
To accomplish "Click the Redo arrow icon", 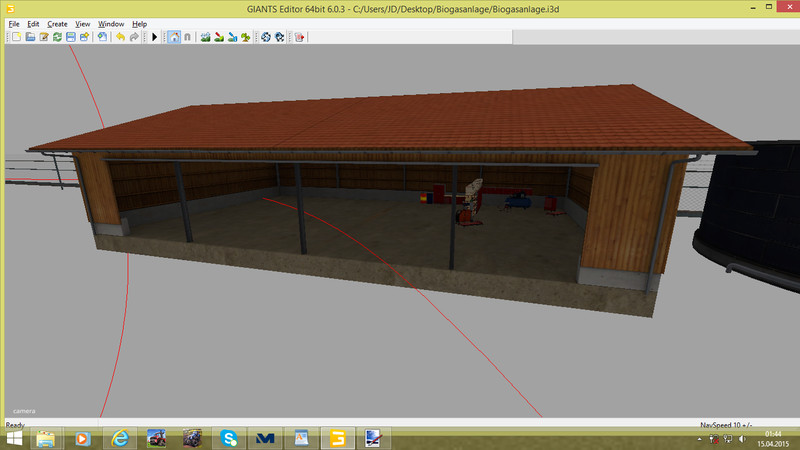I will click(134, 37).
